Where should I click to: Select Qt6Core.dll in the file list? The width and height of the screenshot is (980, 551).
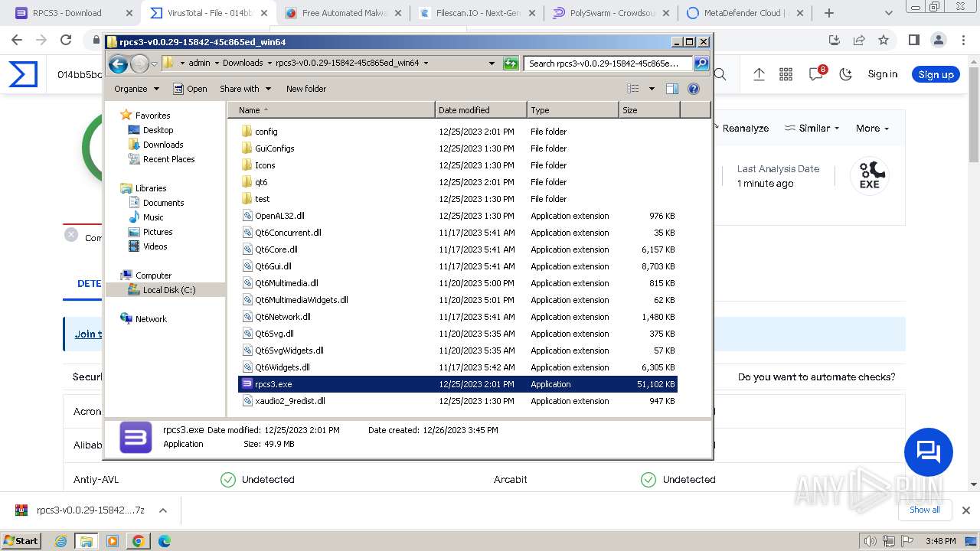[276, 249]
